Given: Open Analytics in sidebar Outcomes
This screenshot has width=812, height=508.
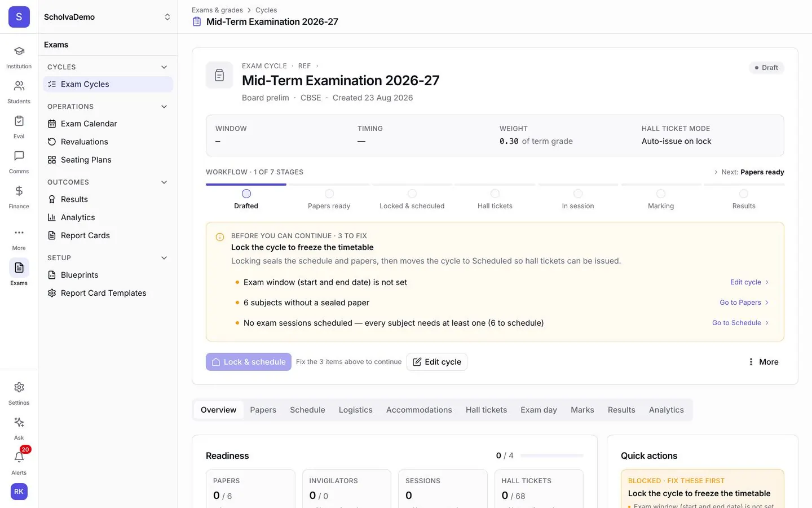Looking at the screenshot, I should [108, 217].
